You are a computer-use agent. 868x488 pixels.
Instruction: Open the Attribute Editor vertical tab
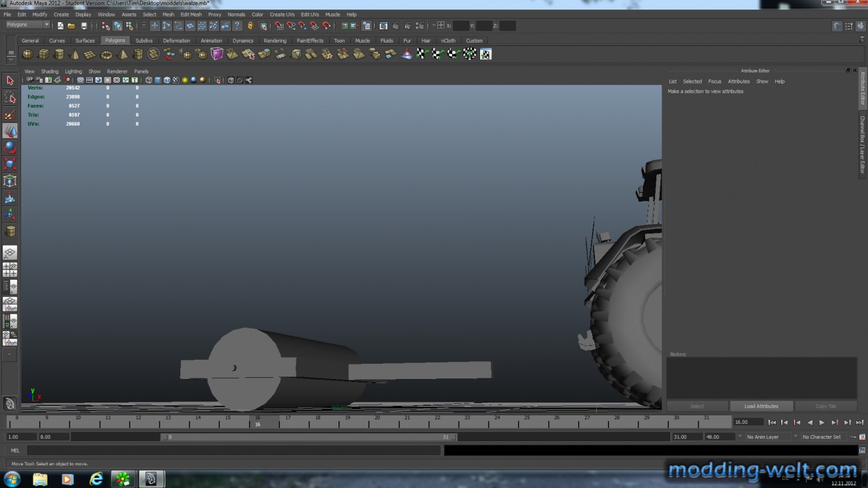(x=862, y=89)
